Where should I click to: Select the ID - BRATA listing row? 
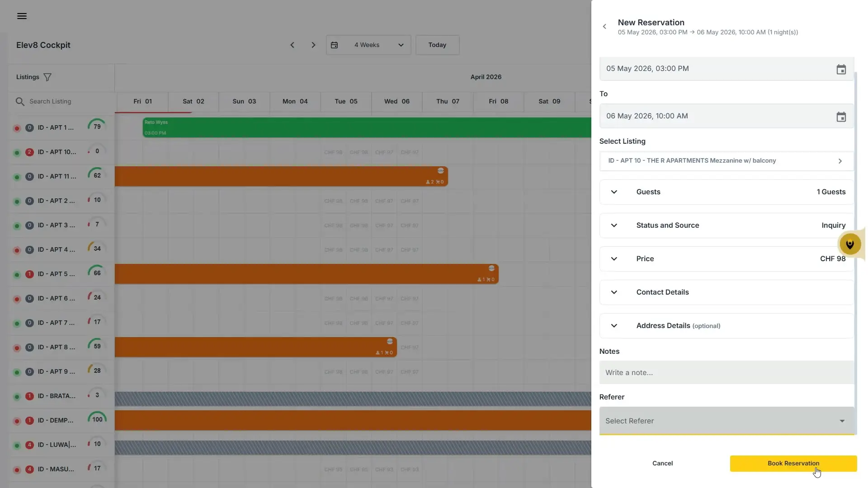click(x=61, y=396)
